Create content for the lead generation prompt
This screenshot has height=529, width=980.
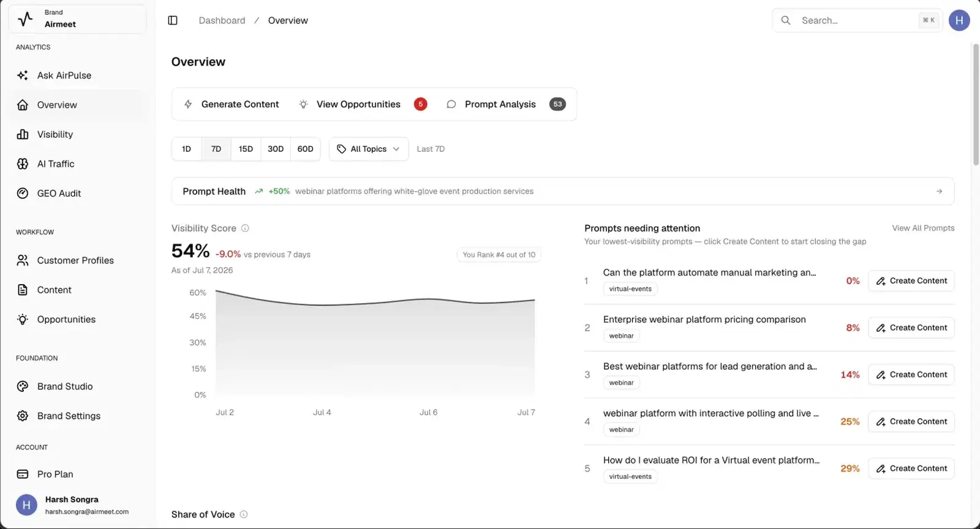911,375
